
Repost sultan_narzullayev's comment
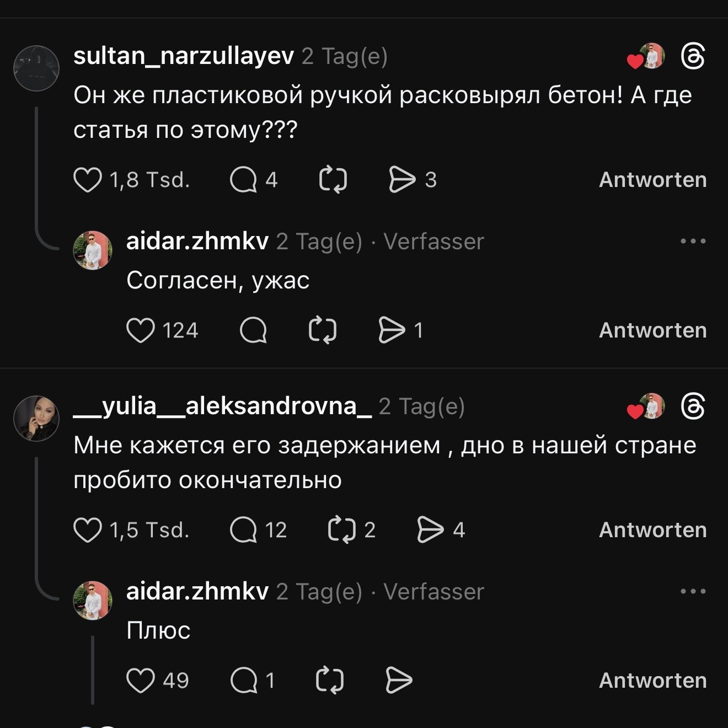point(333,180)
